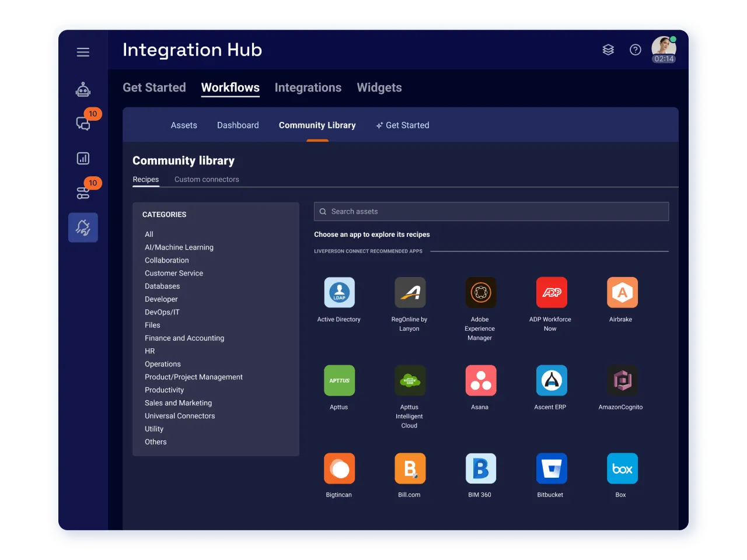
Task: Filter by Databases category
Action: click(162, 286)
